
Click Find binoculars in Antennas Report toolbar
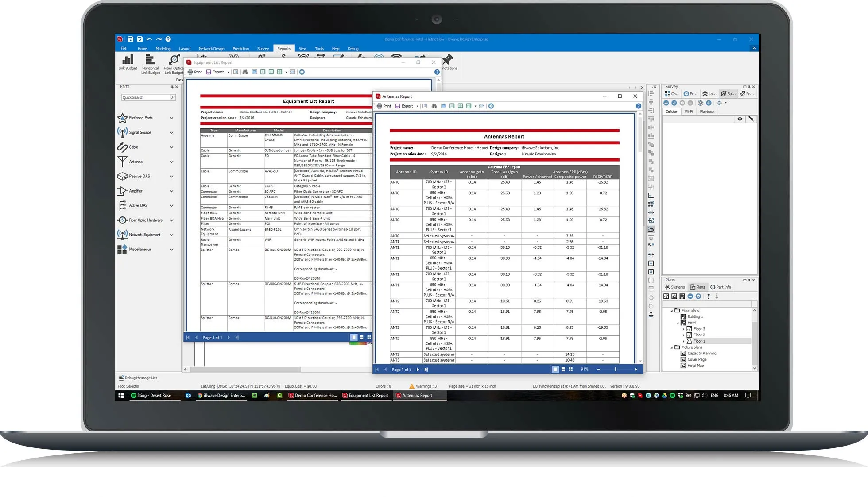[x=434, y=106]
